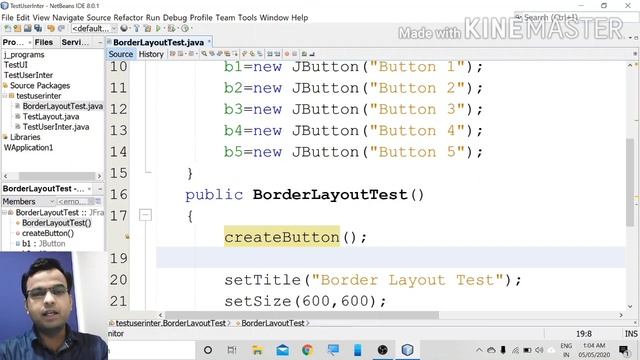Click the lightbulb hint icon in gutter

(127, 236)
